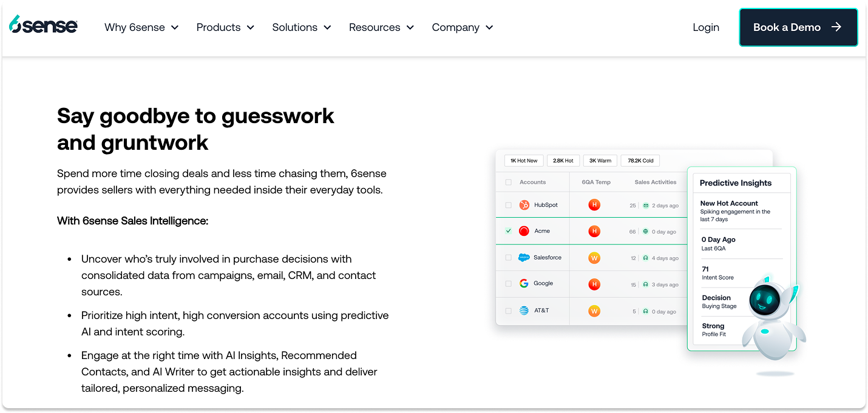Check the AT&T row checkbox
This screenshot has height=413, width=868.
click(x=509, y=311)
